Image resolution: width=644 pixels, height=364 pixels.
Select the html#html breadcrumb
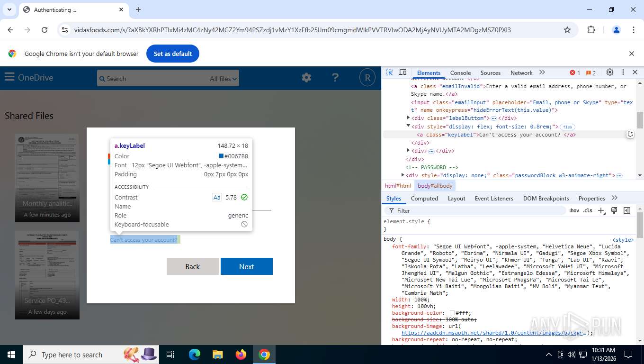point(398,186)
